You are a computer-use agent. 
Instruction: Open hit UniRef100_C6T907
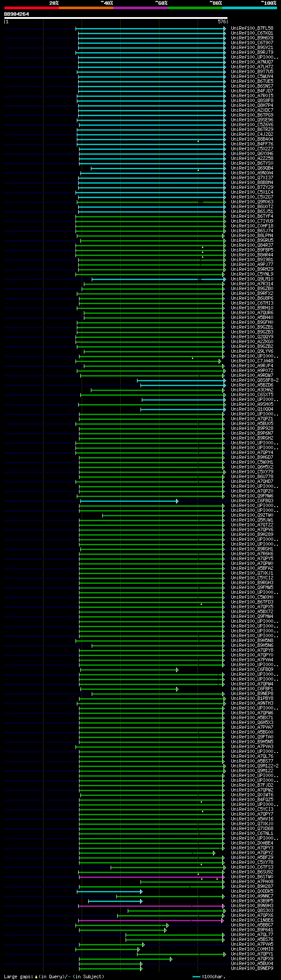point(252,43)
